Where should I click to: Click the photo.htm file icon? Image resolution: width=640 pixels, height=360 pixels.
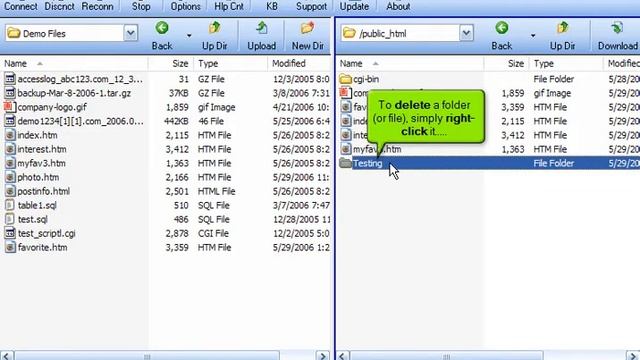point(10,177)
